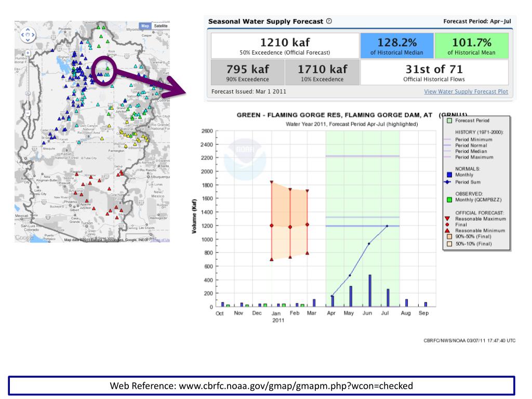
Task: Click the help icon beside Seasonal Water Supply Forecast
Action: coord(329,21)
